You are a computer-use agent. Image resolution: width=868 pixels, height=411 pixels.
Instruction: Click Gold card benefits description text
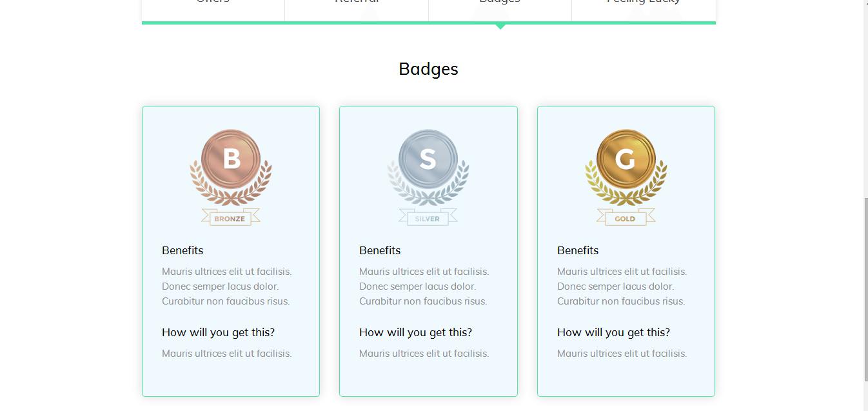click(x=622, y=286)
